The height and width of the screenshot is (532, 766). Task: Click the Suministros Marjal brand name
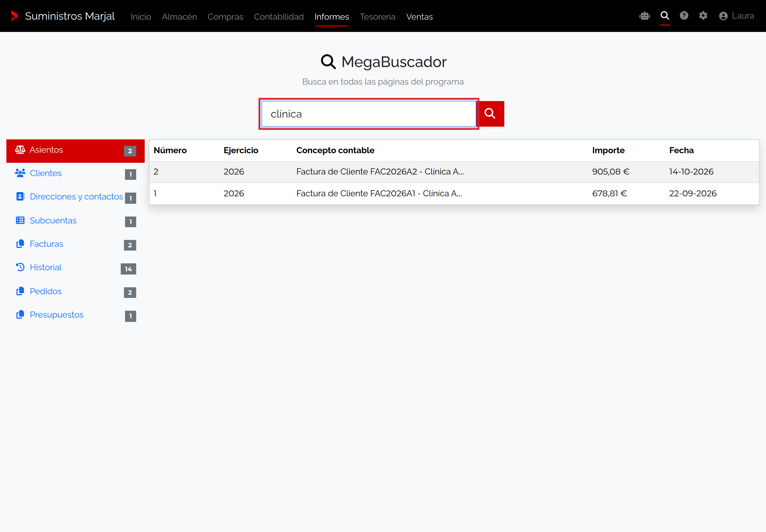[x=70, y=16]
